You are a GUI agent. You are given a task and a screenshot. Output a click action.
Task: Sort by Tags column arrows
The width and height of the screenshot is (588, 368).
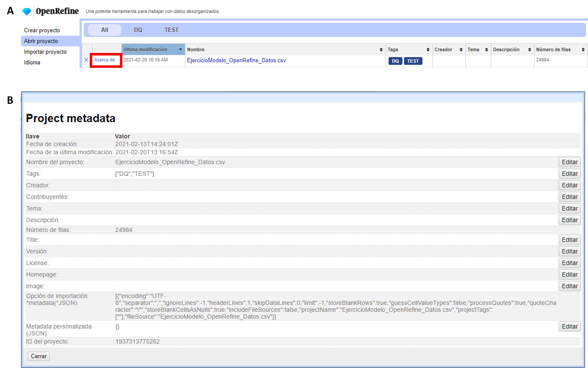[x=428, y=49]
